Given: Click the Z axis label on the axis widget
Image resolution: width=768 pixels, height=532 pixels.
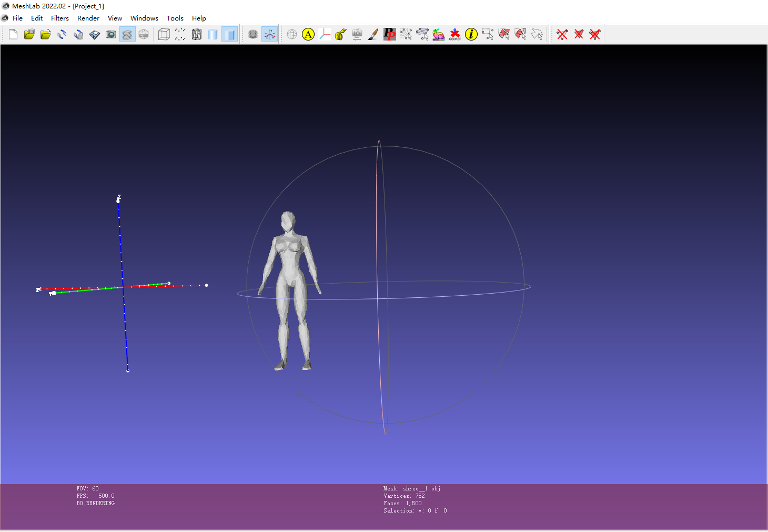Looking at the screenshot, I should (119, 197).
